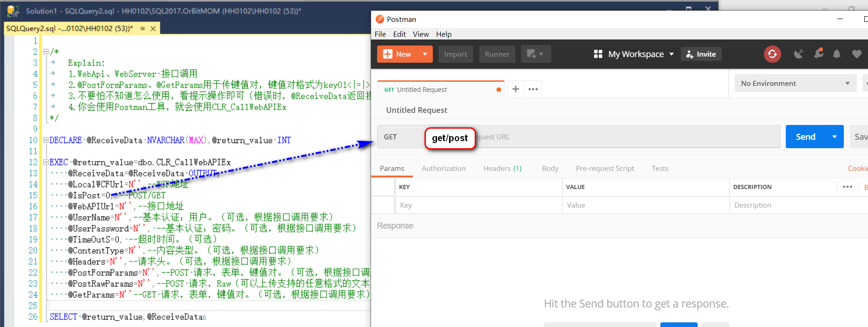The width and height of the screenshot is (868, 327).
Task: Open the No Environment dropdown
Action: (x=796, y=83)
